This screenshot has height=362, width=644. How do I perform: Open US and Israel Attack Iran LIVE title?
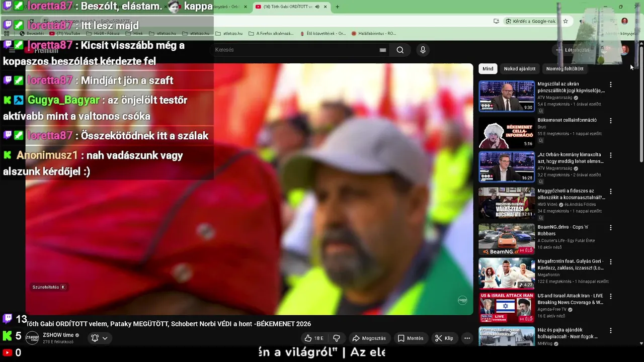pyautogui.click(x=571, y=299)
